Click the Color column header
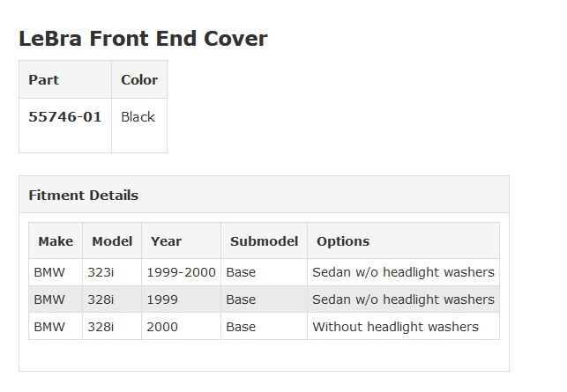The image size is (567, 392). (139, 79)
